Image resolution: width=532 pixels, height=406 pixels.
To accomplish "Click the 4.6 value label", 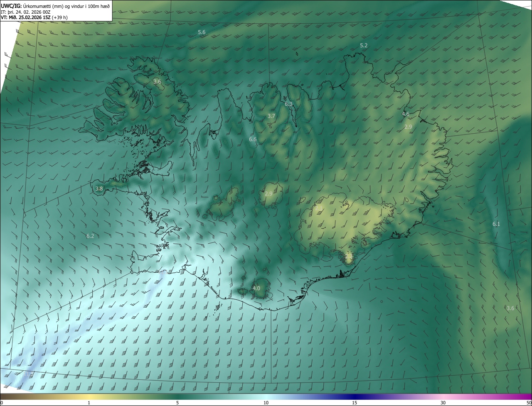I will [x=406, y=114].
